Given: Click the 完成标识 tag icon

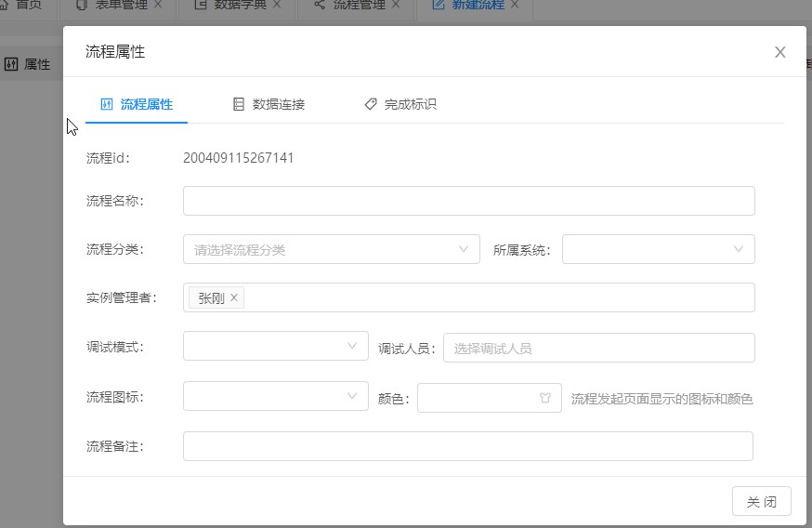Looking at the screenshot, I should coord(371,104).
